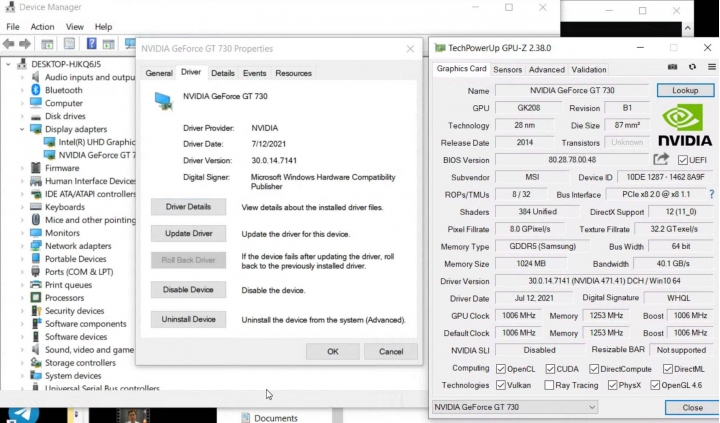The image size is (720, 423).
Task: Collapse the DESKTOP-HJKQ6J5 root node
Action: click(x=8, y=64)
